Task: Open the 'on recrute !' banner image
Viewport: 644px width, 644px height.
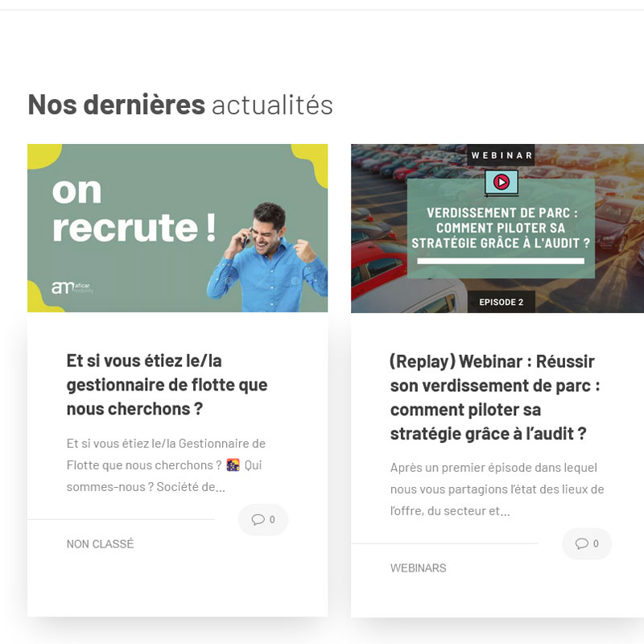Action: point(177,228)
